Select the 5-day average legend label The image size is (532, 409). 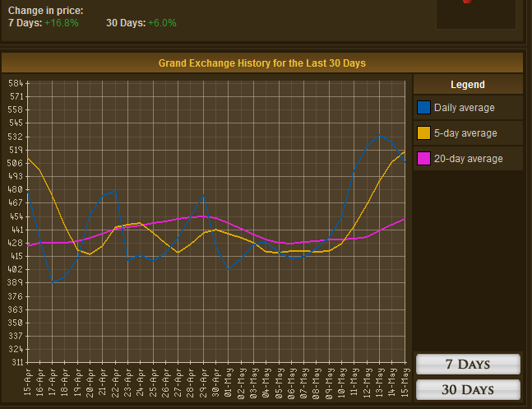click(465, 133)
